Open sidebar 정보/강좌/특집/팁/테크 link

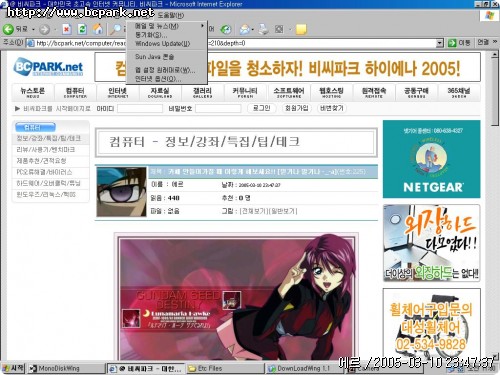point(49,138)
